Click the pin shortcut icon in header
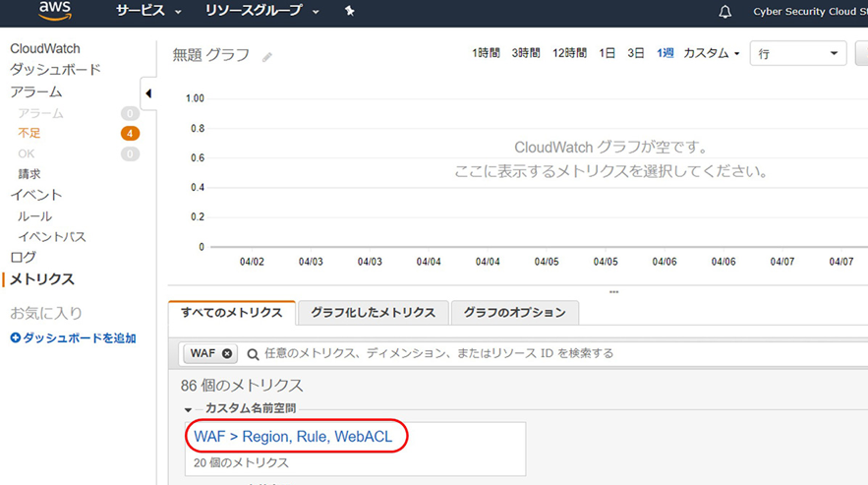The height and width of the screenshot is (485, 868). click(x=349, y=11)
